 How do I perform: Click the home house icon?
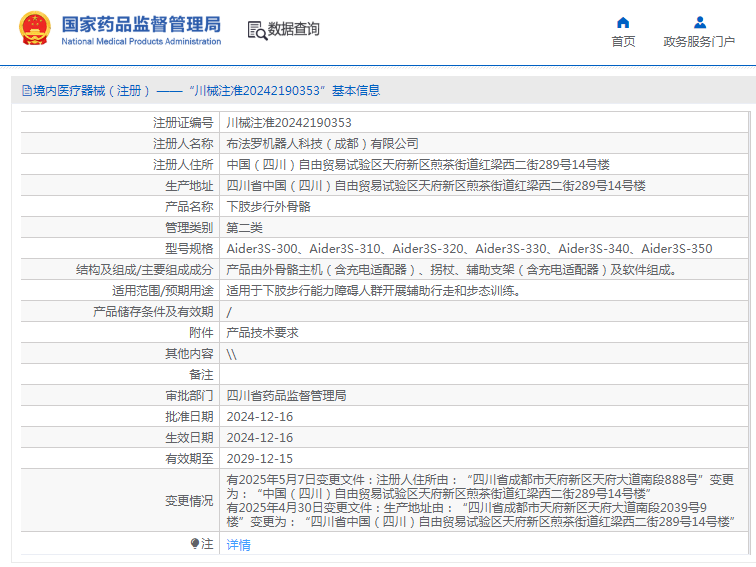tap(623, 23)
